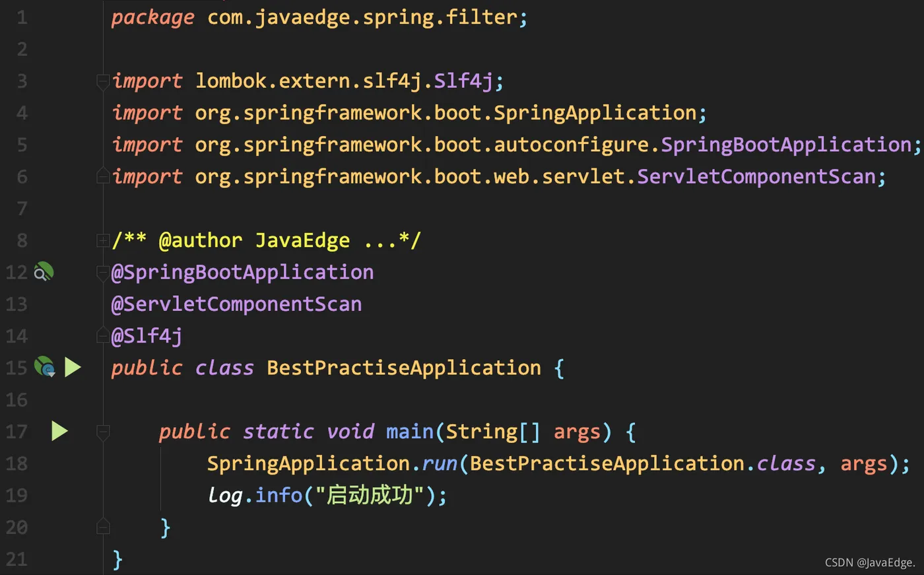Click lombok.extern.slf4j.Slf4j in the line 3 import
The height and width of the screenshot is (575, 924).
coord(344,81)
